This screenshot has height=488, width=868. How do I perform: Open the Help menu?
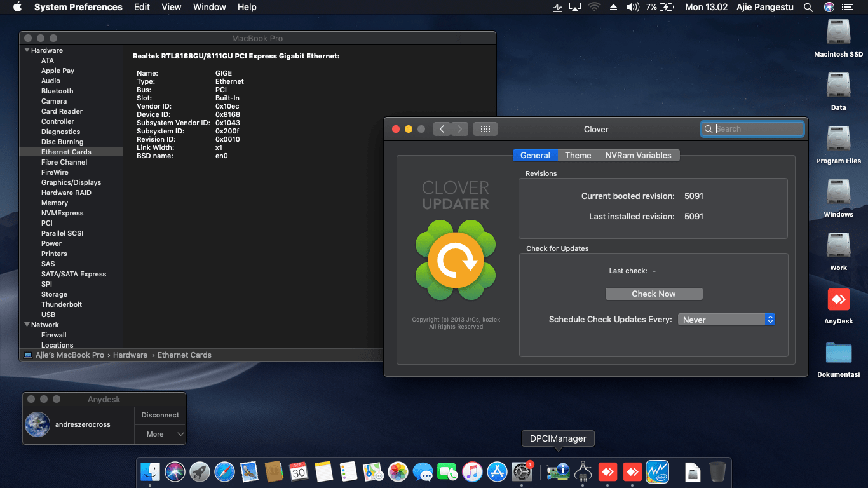pos(247,7)
